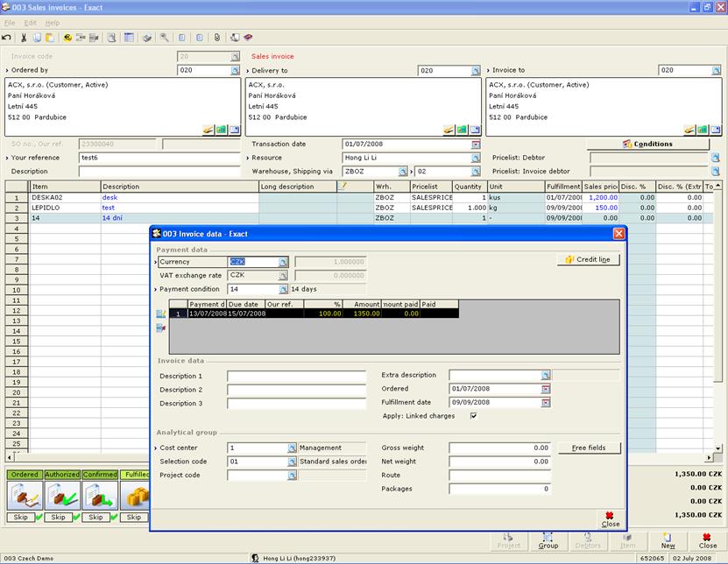Toggle the Apply Linked charges checkbox

pyautogui.click(x=474, y=417)
